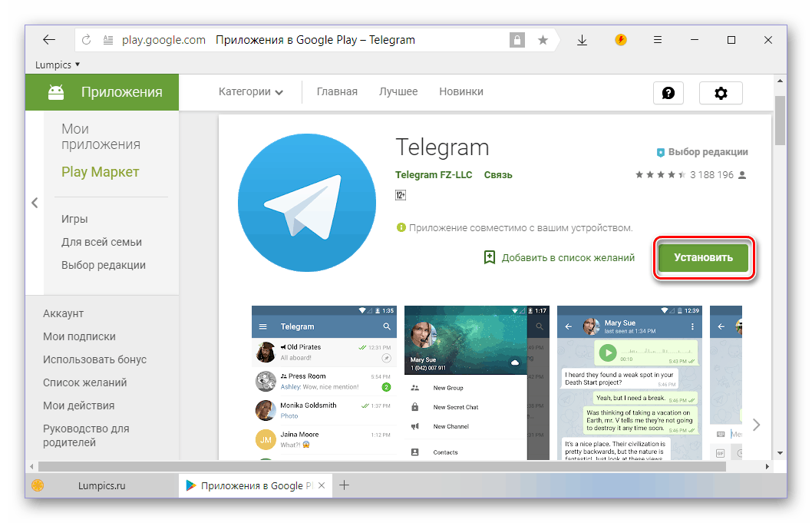Select Play Маркет in sidebar
This screenshot has height=523, width=812.
tap(100, 171)
